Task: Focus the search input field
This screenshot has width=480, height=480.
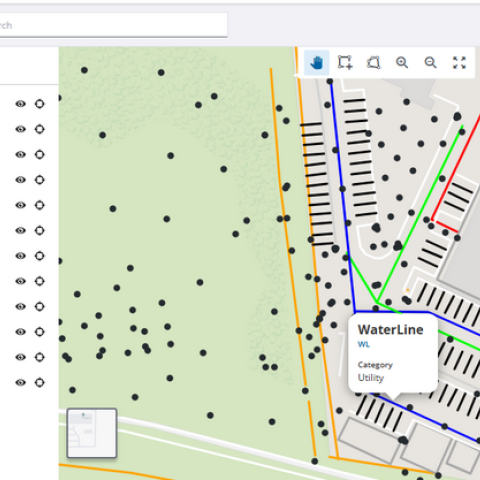Action: tap(113, 25)
